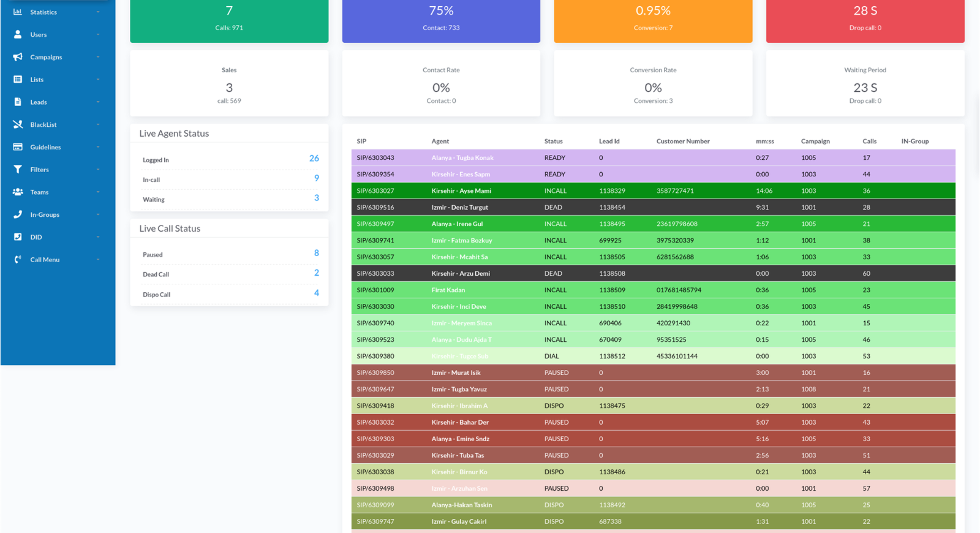Expand the In-Groups submenu arrow
The width and height of the screenshot is (980, 533).
tap(98, 214)
